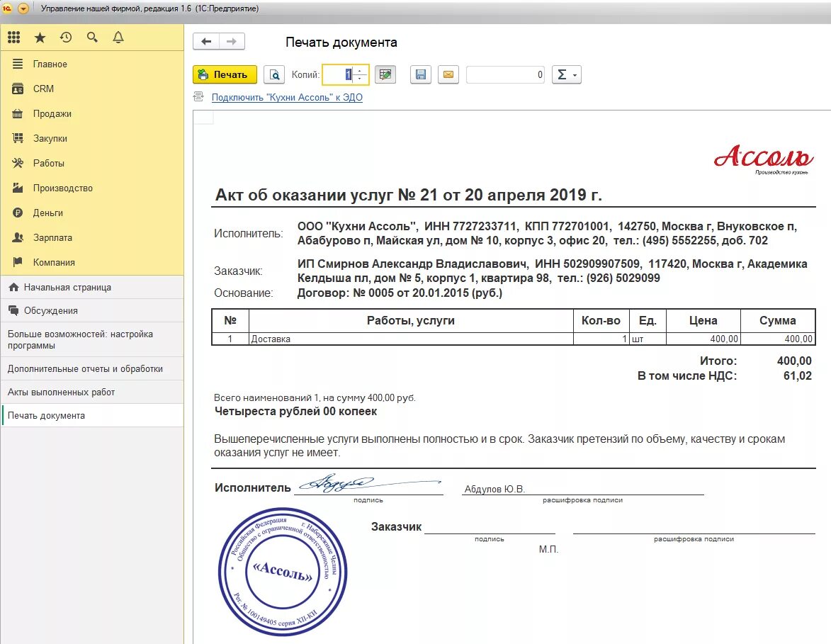The image size is (831, 644).
Task: Click the Производство factory icon
Action: [18, 188]
